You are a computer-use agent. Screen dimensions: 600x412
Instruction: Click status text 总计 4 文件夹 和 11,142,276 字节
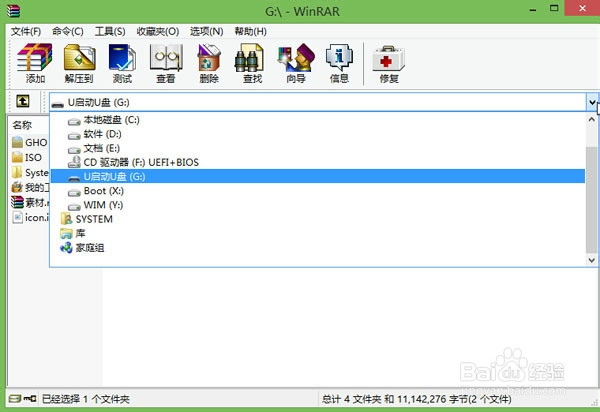click(x=416, y=399)
